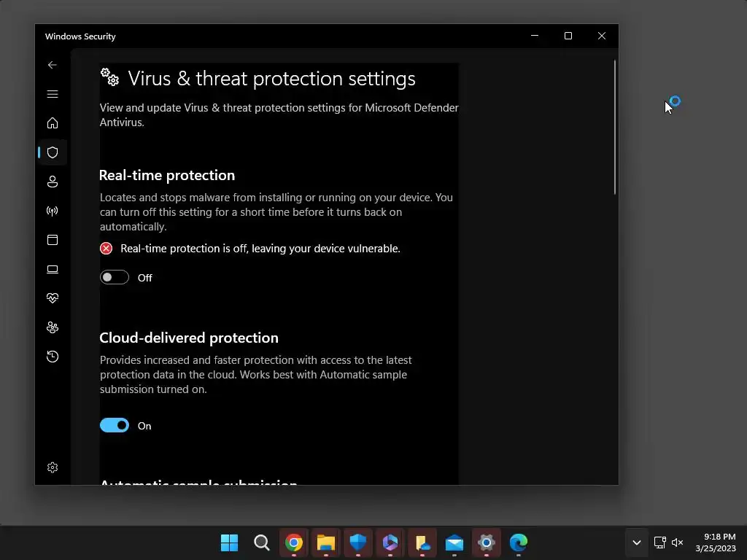Open Google Chrome from the taskbar

(x=294, y=542)
